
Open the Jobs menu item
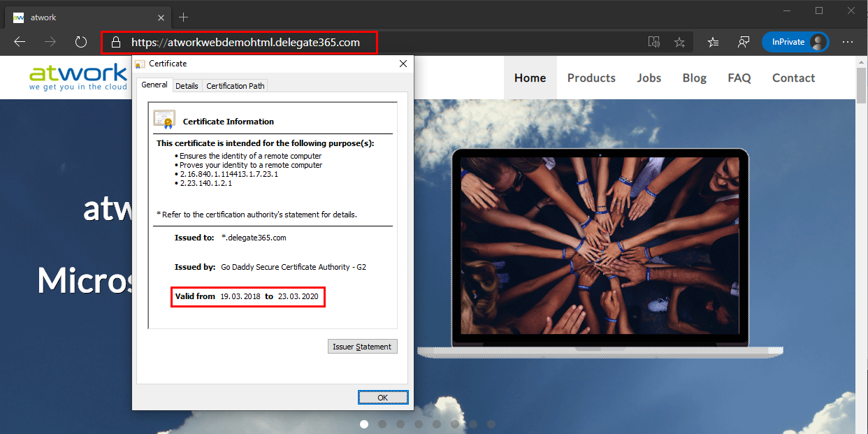[x=649, y=78]
